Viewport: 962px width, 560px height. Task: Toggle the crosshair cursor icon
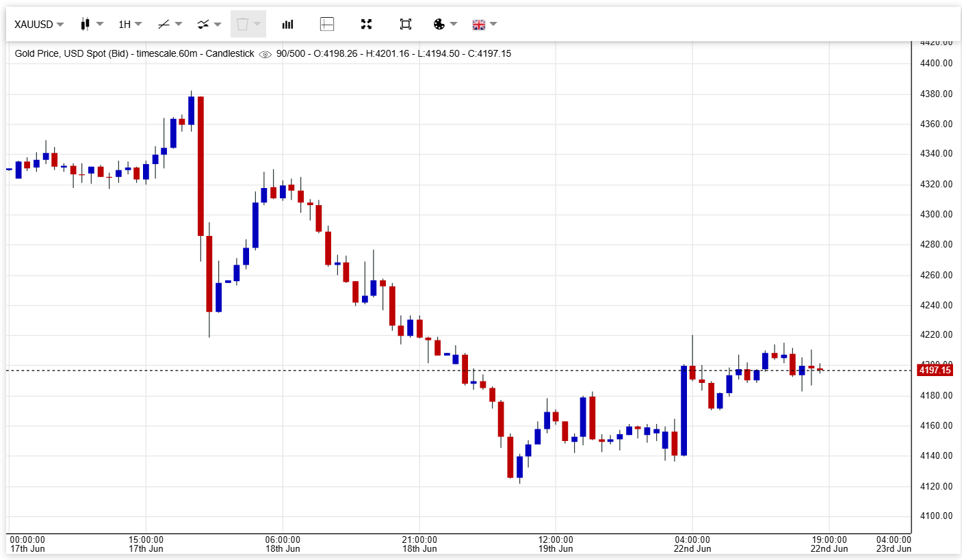click(327, 25)
